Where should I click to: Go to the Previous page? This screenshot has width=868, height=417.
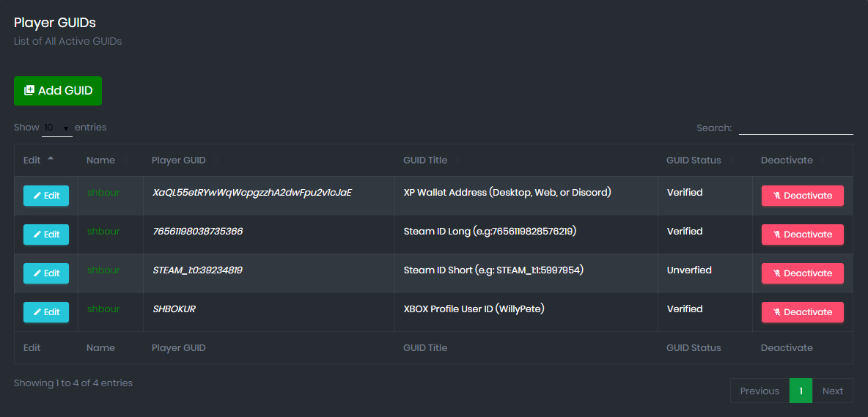759,391
